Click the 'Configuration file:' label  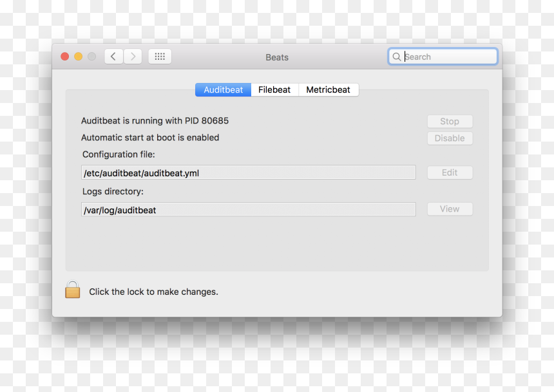119,154
